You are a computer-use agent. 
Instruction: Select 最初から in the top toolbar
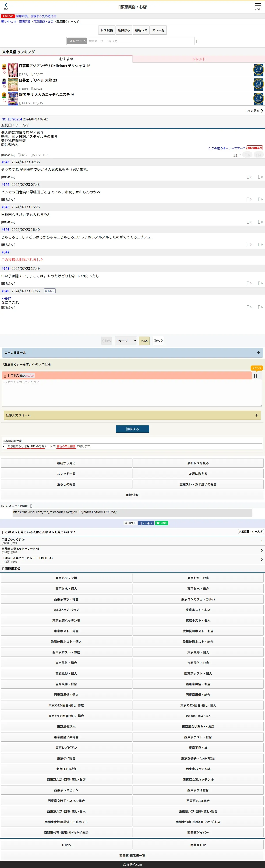[124, 30]
